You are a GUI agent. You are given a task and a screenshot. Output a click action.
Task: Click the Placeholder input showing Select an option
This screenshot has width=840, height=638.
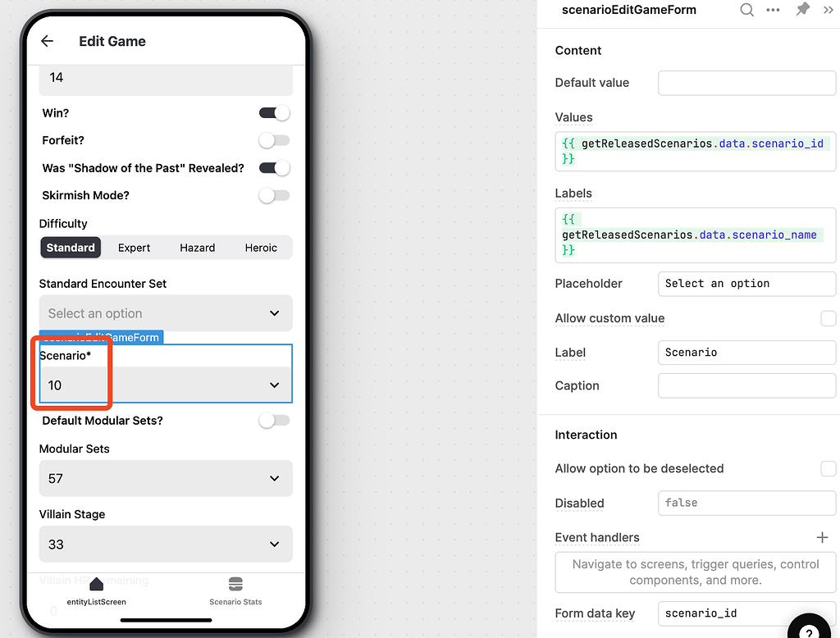point(746,284)
